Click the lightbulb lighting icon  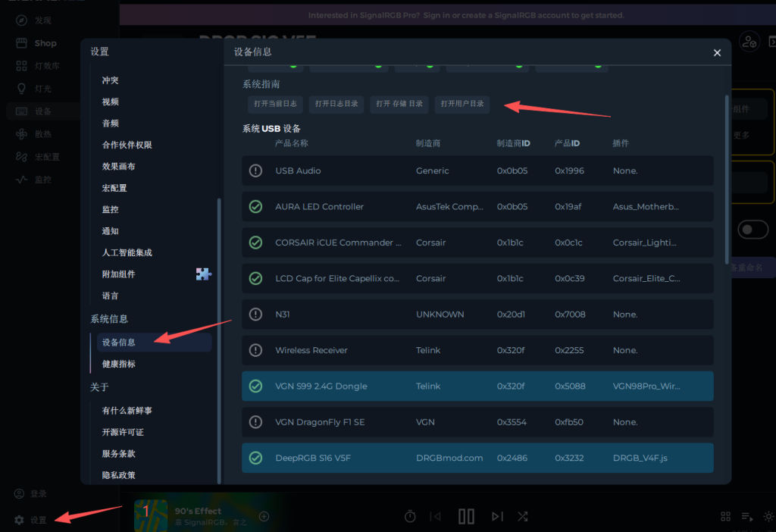(21, 89)
